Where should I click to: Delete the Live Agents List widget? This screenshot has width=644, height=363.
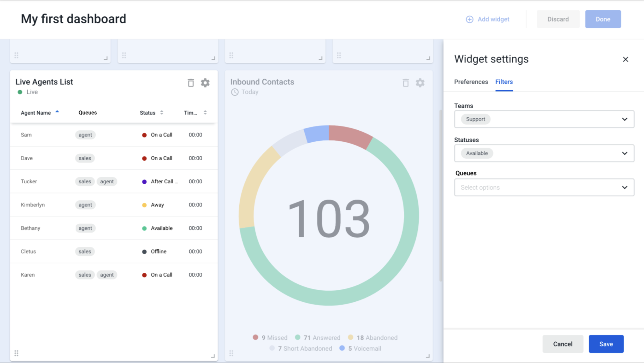[191, 83]
